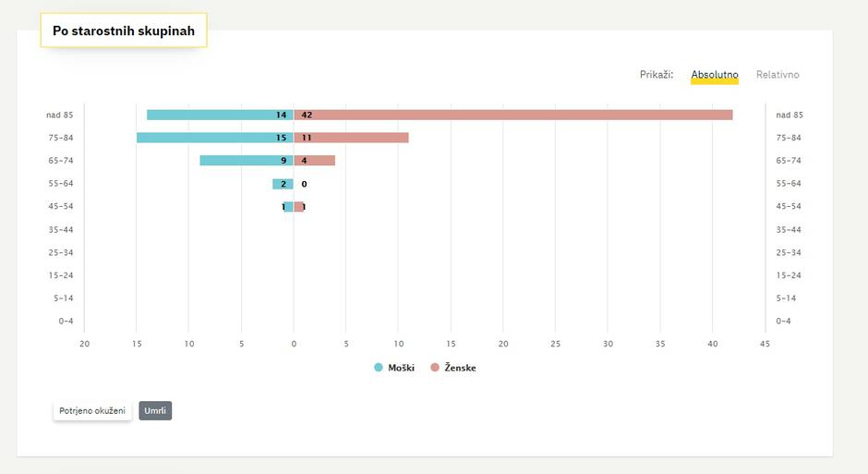
Task: Click the Ženske legend color dot
Action: click(436, 368)
